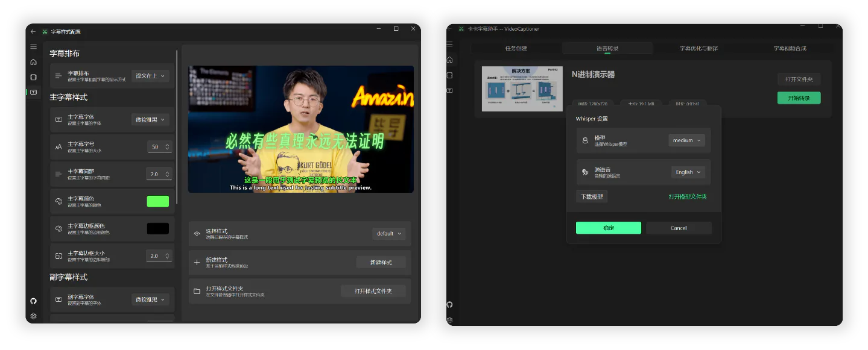Image resolution: width=868 pixels, height=350 pixels.
Task: Click the style settings panel scrollbar
Action: [177, 127]
